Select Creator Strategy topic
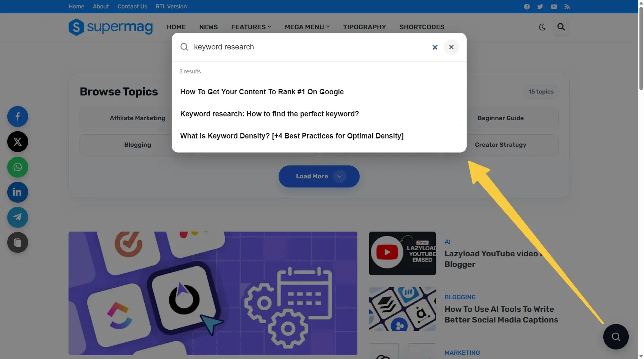This screenshot has width=644, height=359. point(501,145)
